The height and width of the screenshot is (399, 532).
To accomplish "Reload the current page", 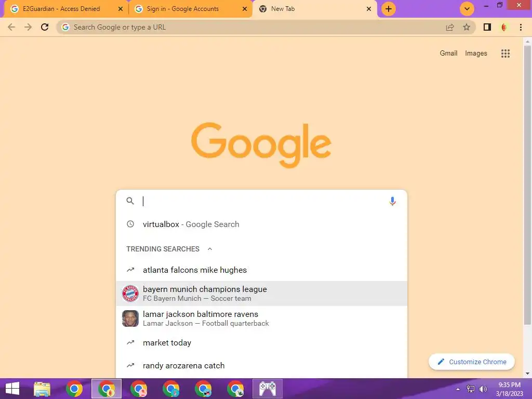I will coord(45,27).
